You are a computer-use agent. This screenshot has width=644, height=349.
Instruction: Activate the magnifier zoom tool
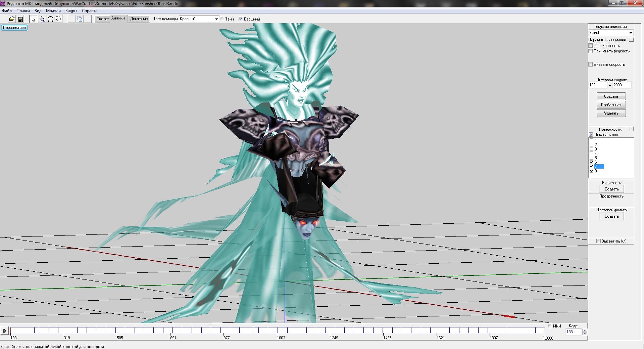42,19
